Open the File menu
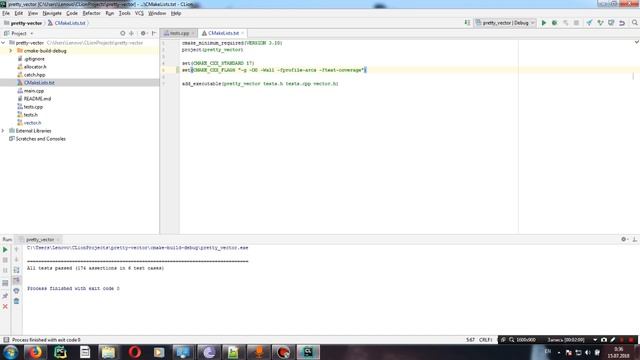The width and height of the screenshot is (640, 360). point(6,13)
